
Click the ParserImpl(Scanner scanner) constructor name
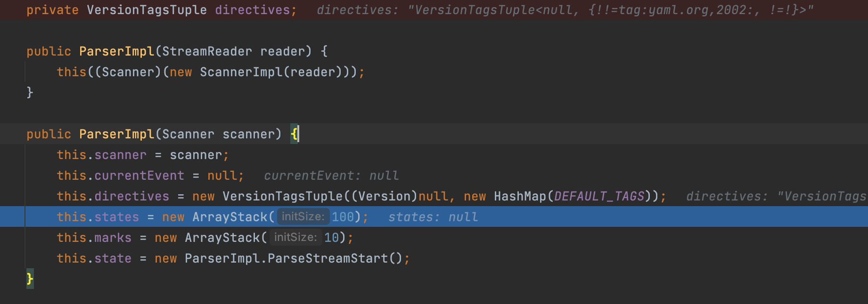coord(116,134)
